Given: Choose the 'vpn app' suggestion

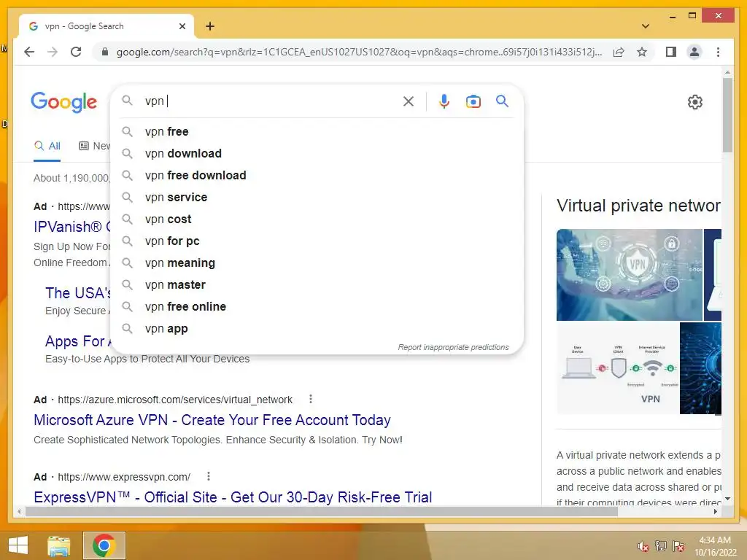Looking at the screenshot, I should pos(317,329).
